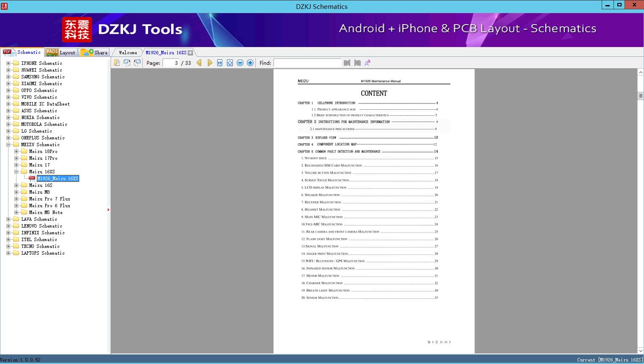The image size is (644, 364).
Task: Select VIVO Schematic in the tree
Action: (39, 97)
